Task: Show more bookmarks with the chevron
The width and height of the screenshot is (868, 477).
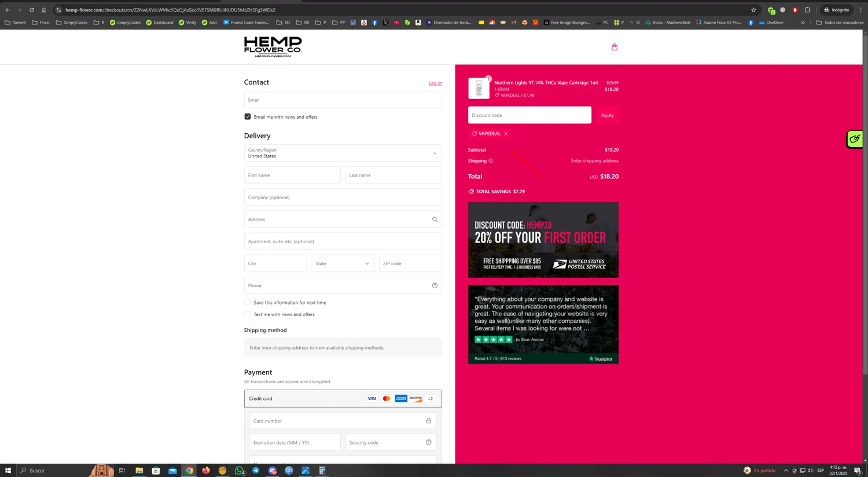Action: tap(803, 23)
